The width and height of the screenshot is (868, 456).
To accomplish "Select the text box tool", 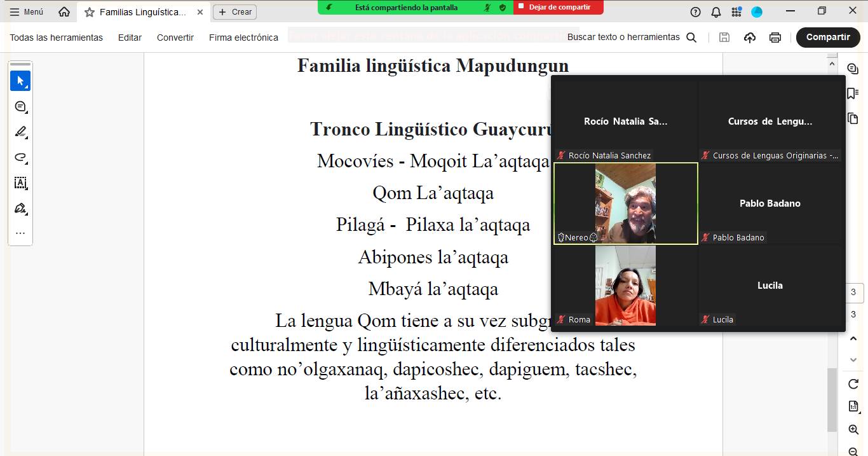I will click(x=20, y=183).
